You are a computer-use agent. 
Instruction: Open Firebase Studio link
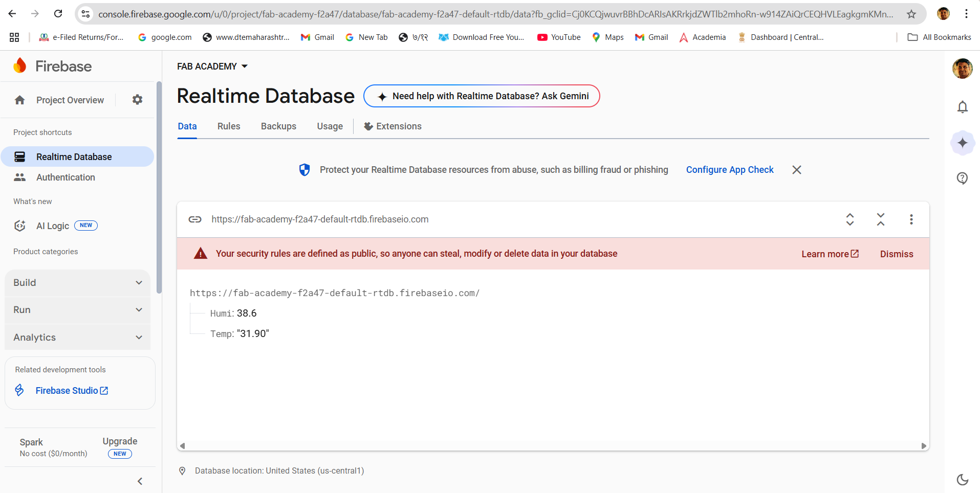pos(72,391)
